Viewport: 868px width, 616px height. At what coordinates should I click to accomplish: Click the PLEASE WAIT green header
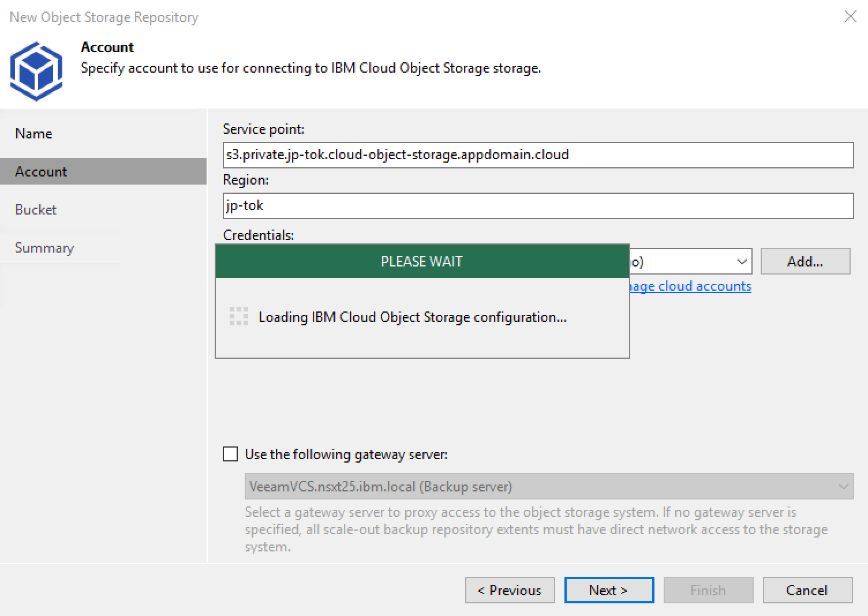click(422, 261)
